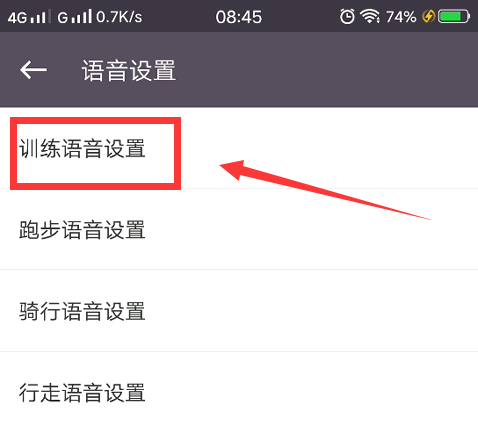
Task: Tap the green battery icon
Action: [454, 16]
